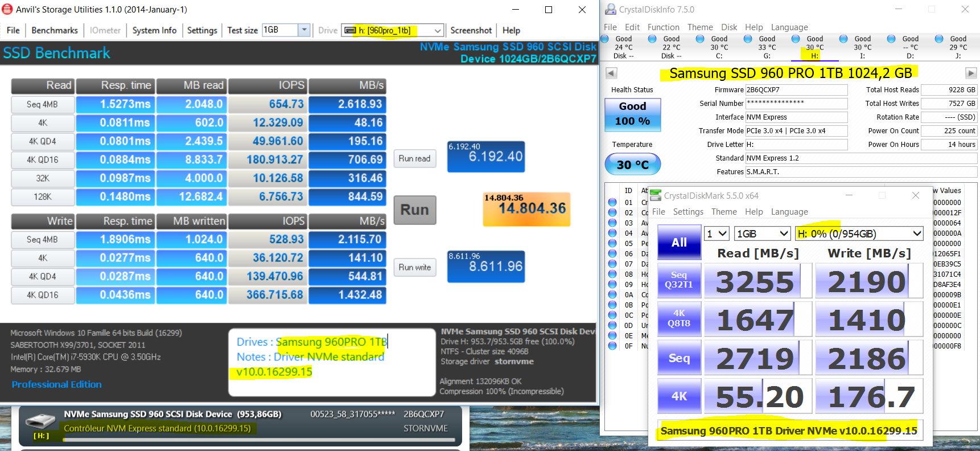Open CrystalDiskInfo Disk menu
This screenshot has height=451, width=980.
click(729, 27)
